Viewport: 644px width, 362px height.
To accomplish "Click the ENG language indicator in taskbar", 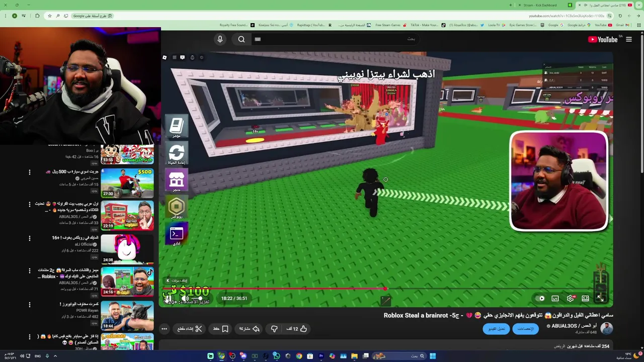I will pos(38,356).
